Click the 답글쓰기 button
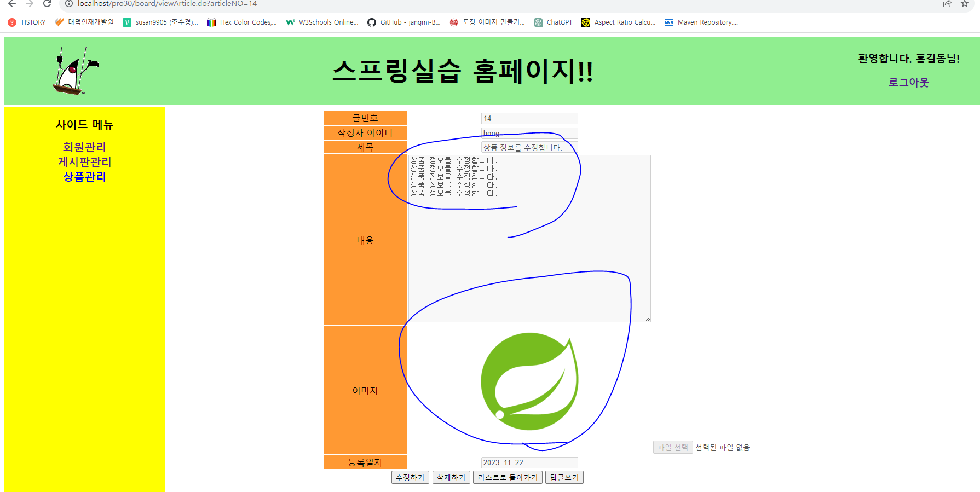980x492 pixels. click(564, 477)
